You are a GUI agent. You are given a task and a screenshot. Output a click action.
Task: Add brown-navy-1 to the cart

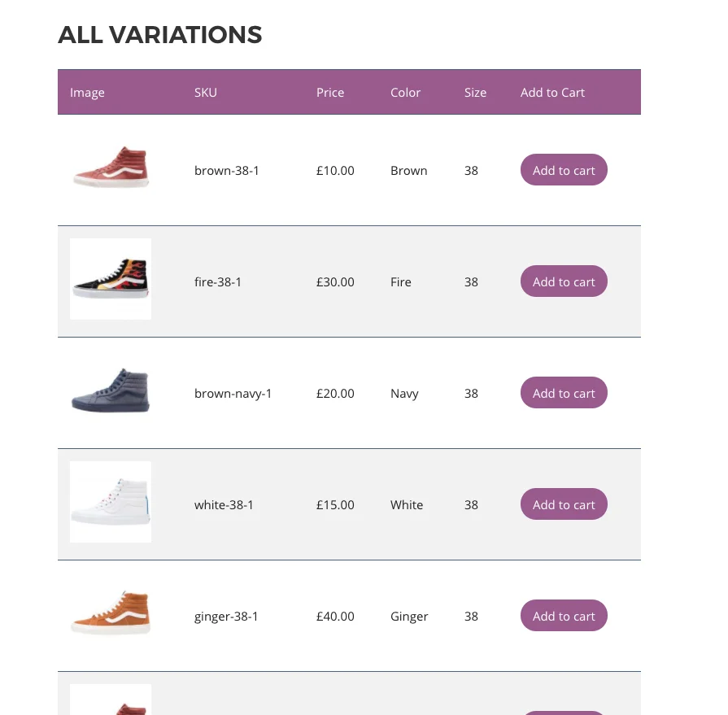coord(564,393)
